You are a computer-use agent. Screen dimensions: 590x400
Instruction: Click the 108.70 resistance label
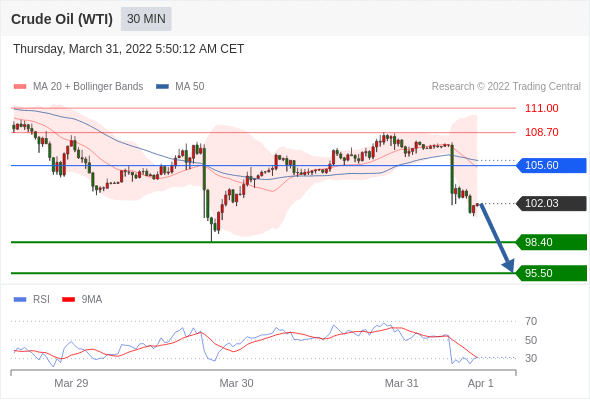point(541,132)
